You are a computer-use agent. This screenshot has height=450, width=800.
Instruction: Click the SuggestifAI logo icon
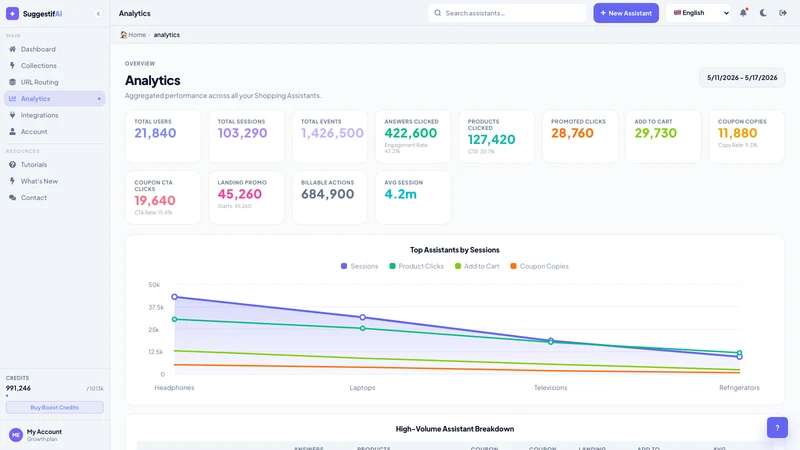(x=12, y=14)
